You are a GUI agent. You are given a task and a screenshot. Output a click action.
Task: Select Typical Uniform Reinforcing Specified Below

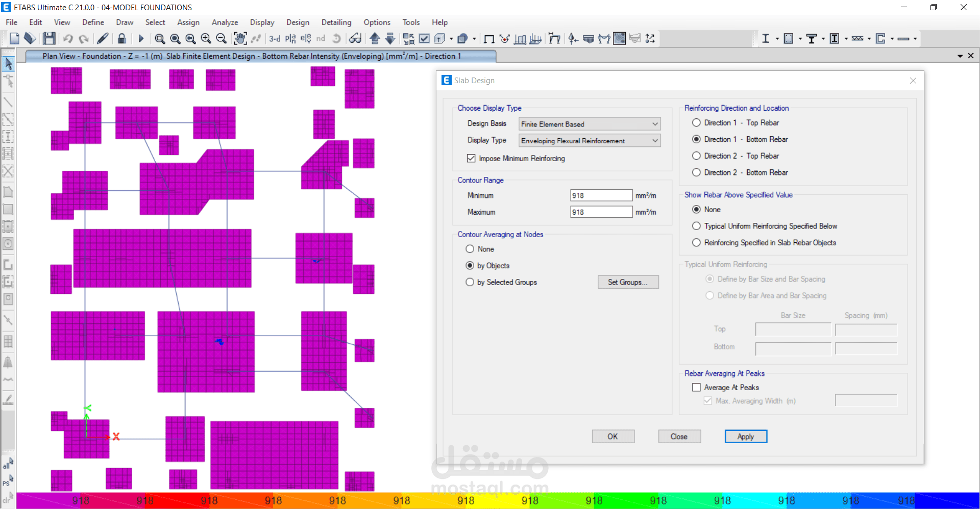(x=765, y=226)
